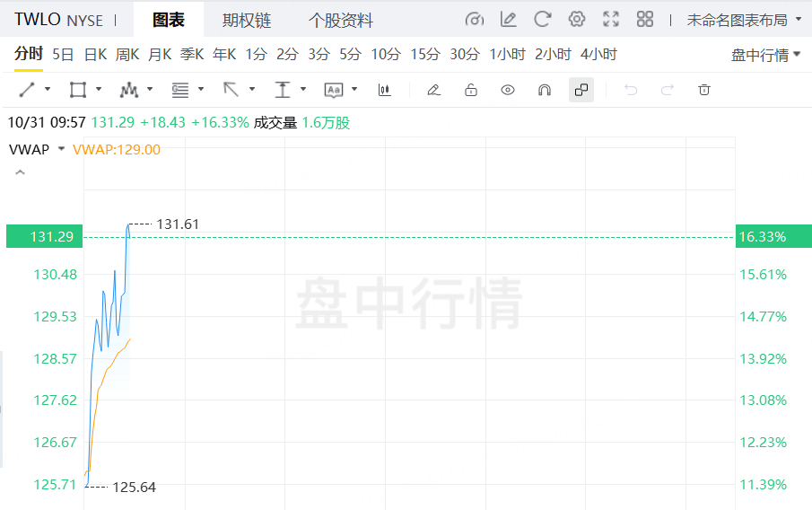
Task: Select the trend line drawing tool
Action: tap(27, 90)
